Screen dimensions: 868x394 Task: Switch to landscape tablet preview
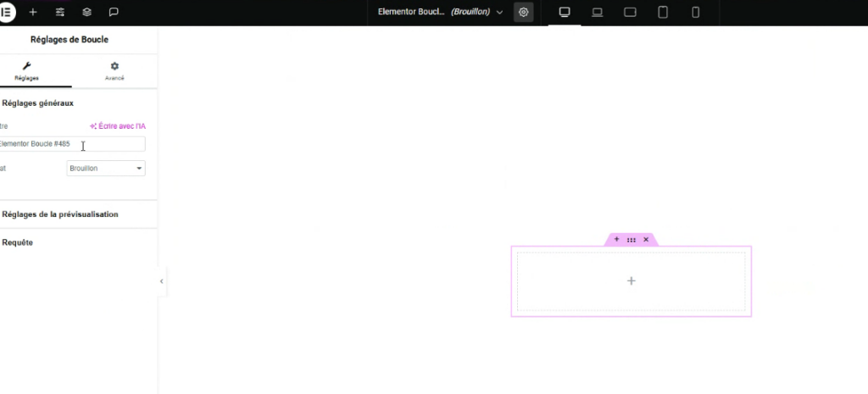click(x=630, y=13)
